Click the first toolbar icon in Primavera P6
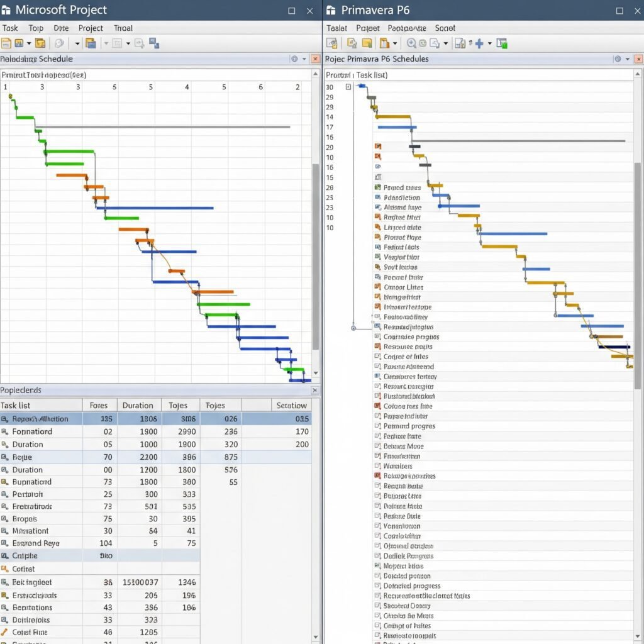The width and height of the screenshot is (644, 644). pos(332,43)
